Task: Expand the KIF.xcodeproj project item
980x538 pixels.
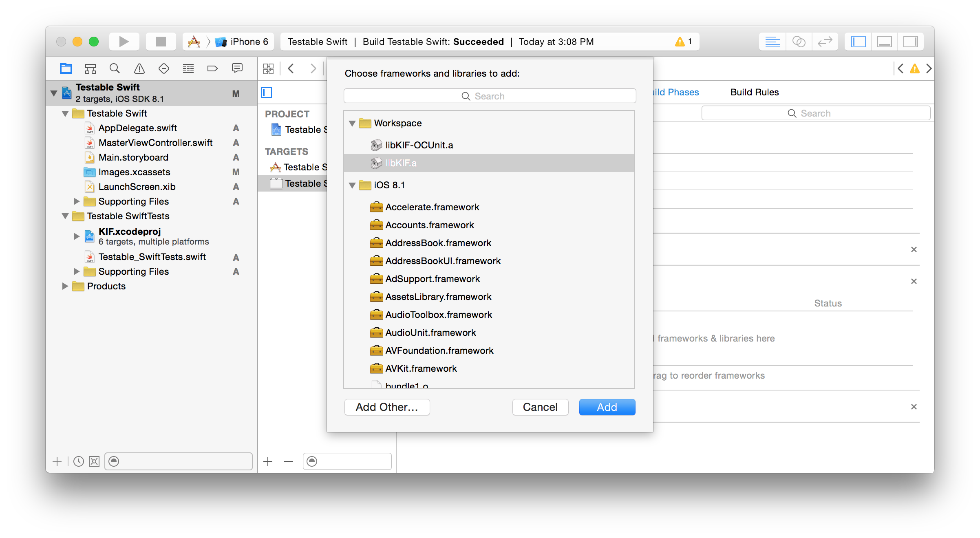Action: 76,236
